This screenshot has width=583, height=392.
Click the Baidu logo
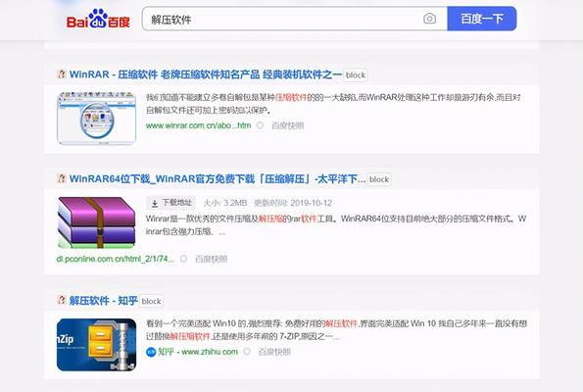pyautogui.click(x=98, y=19)
